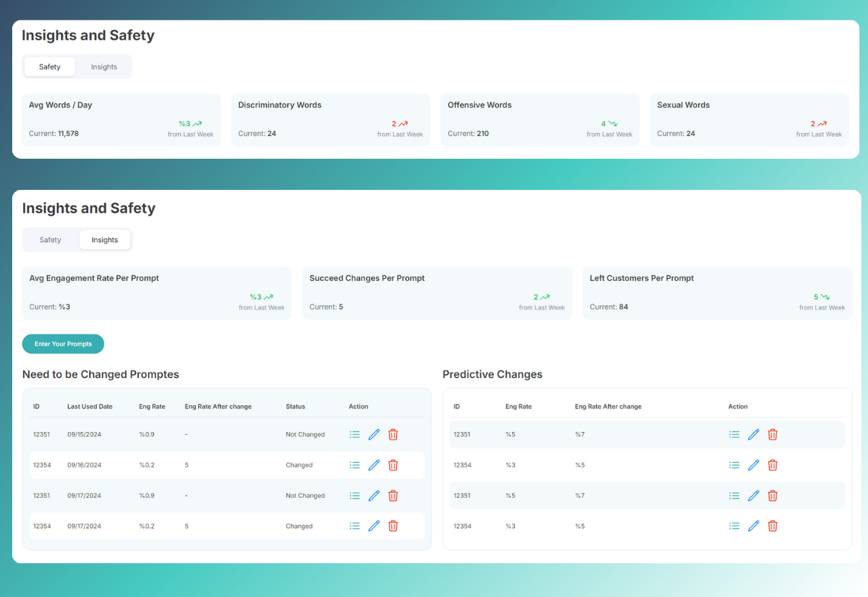Edit the last row in Predictive Changes
The height and width of the screenshot is (597, 868).
pos(753,526)
